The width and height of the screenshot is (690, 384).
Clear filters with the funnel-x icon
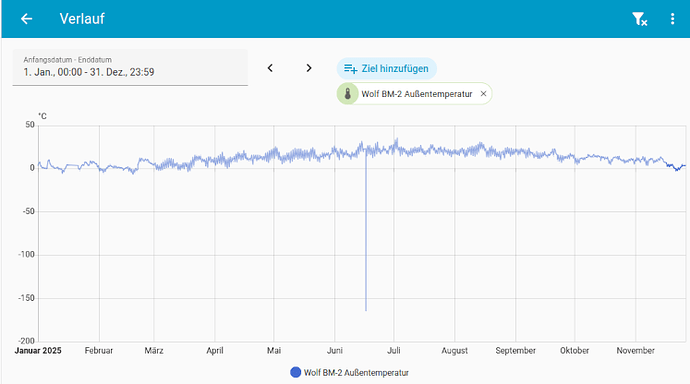(x=639, y=19)
